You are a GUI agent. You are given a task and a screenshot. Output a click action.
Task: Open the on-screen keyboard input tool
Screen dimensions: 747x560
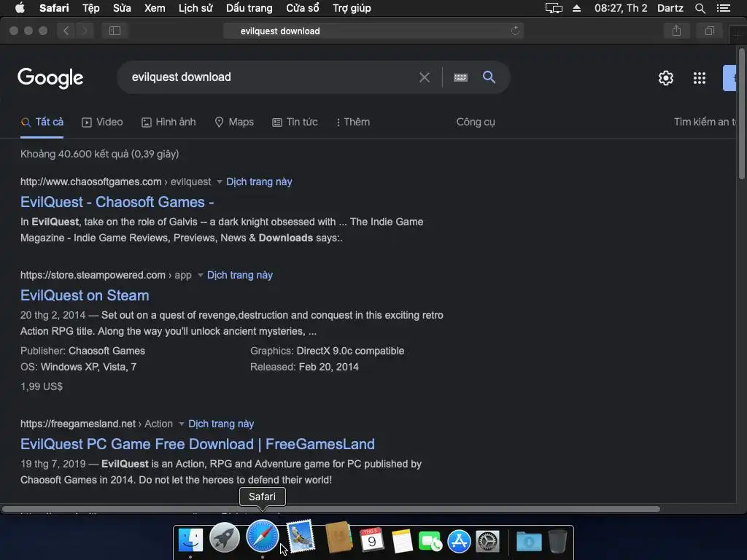pos(460,77)
